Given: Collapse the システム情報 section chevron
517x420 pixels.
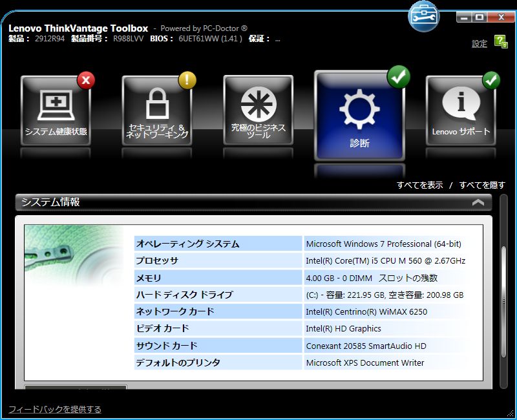Looking at the screenshot, I should click(478, 202).
